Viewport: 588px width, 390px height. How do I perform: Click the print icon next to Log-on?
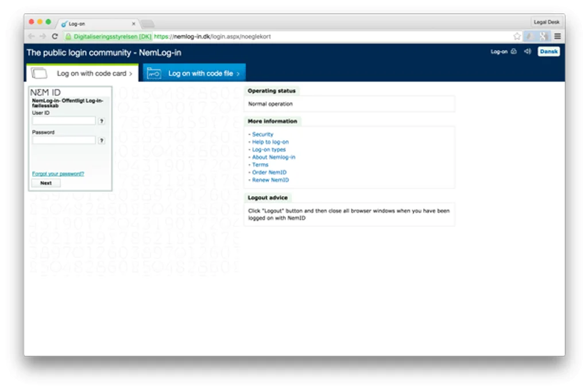click(x=514, y=51)
